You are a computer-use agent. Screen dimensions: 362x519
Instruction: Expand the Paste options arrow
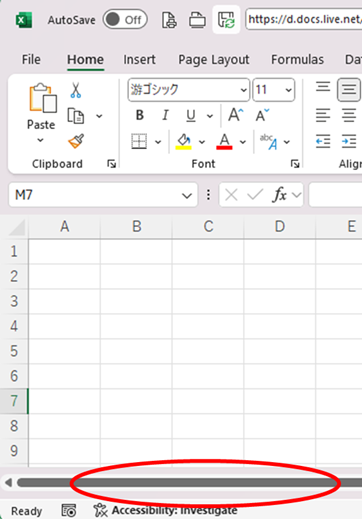[x=40, y=140]
